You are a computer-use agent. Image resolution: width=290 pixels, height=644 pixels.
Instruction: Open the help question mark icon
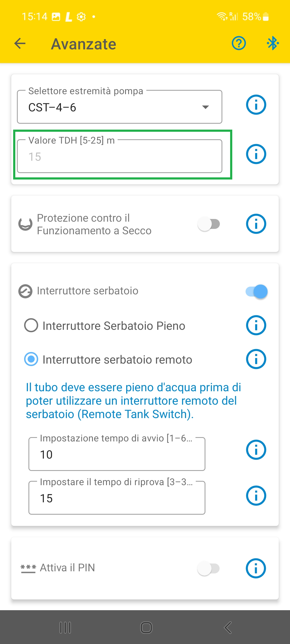pos(239,43)
